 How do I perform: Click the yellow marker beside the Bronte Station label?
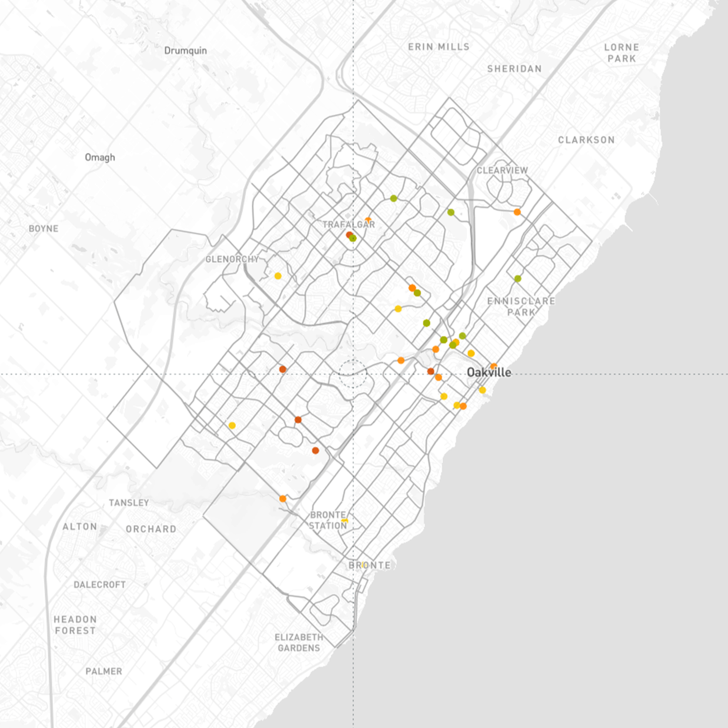coord(346,520)
